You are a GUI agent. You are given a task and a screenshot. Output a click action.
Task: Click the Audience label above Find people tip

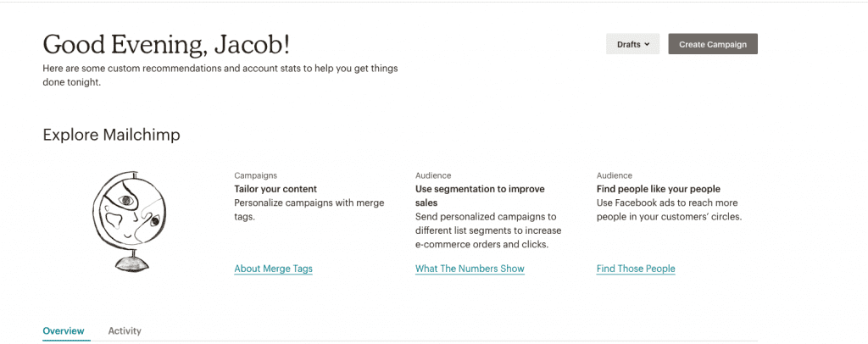point(615,175)
